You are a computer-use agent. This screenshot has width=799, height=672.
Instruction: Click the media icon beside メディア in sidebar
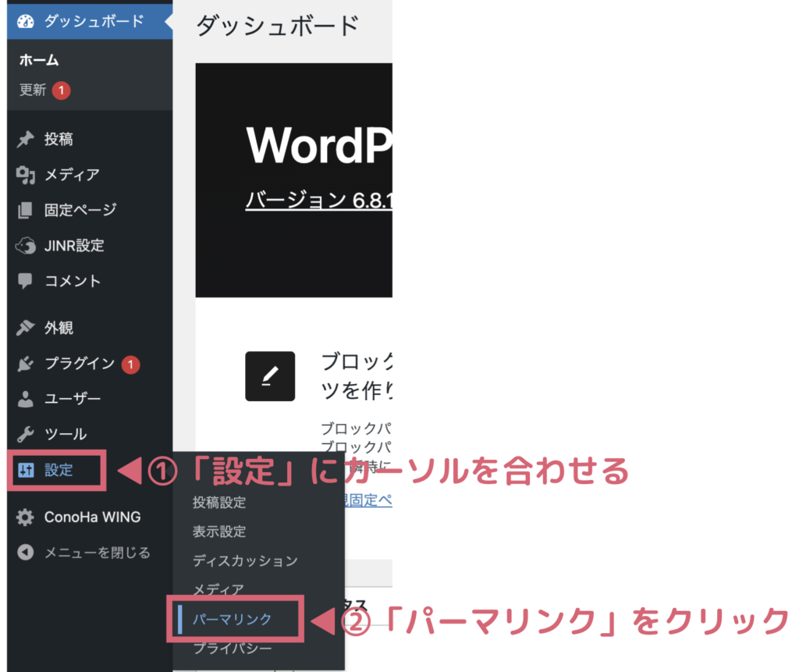26,175
